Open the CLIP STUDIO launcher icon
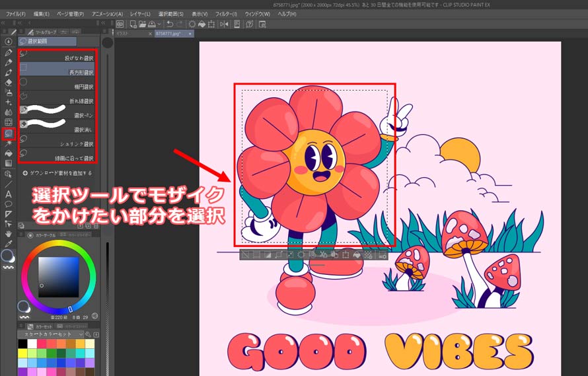The width and height of the screenshot is (588, 376). pyautogui.click(x=120, y=24)
